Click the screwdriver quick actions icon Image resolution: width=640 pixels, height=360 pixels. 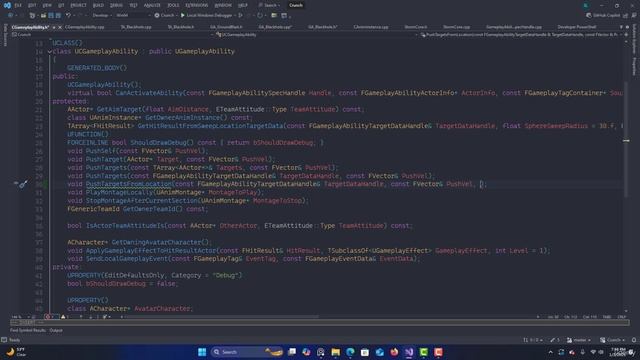click(x=23, y=184)
